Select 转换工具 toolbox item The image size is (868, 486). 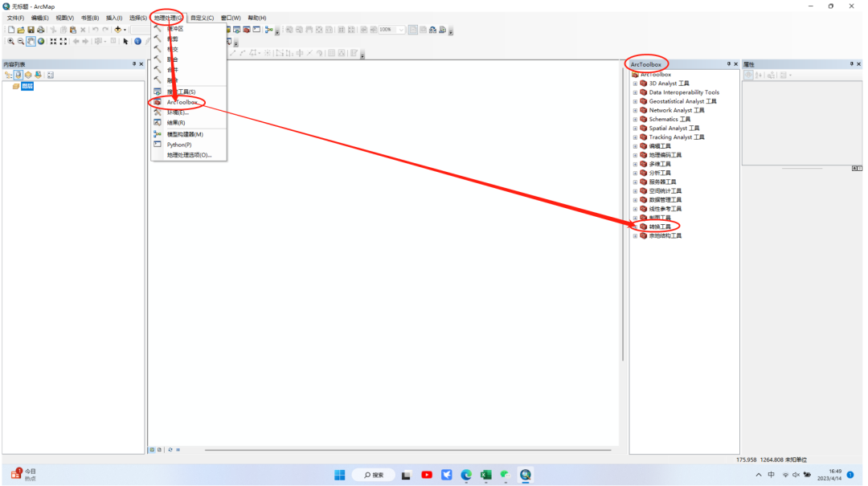click(x=660, y=227)
